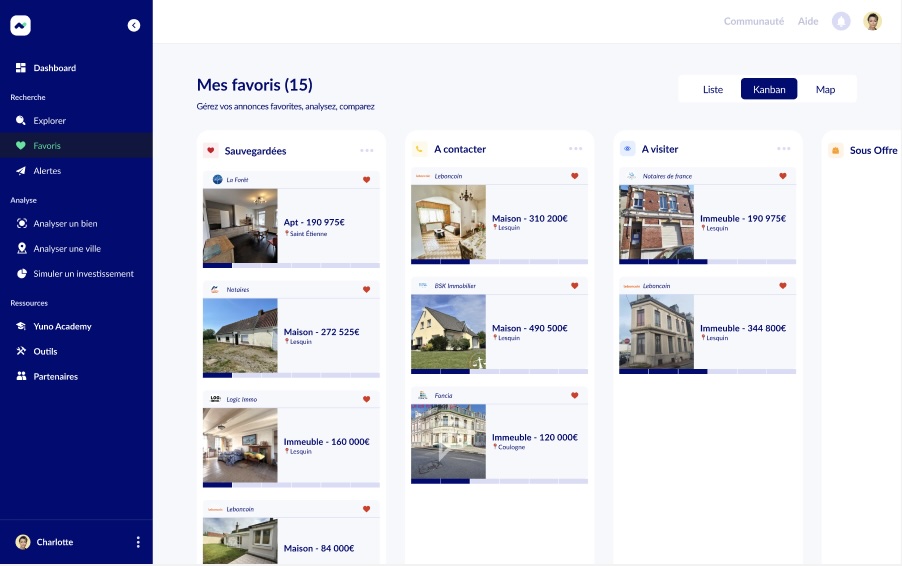Click progress bar under Maison 310 200€
The image size is (902, 566).
pyautogui.click(x=499, y=262)
